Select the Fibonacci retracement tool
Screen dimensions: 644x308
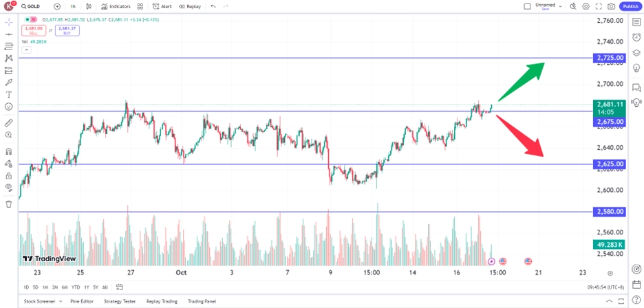point(9,46)
